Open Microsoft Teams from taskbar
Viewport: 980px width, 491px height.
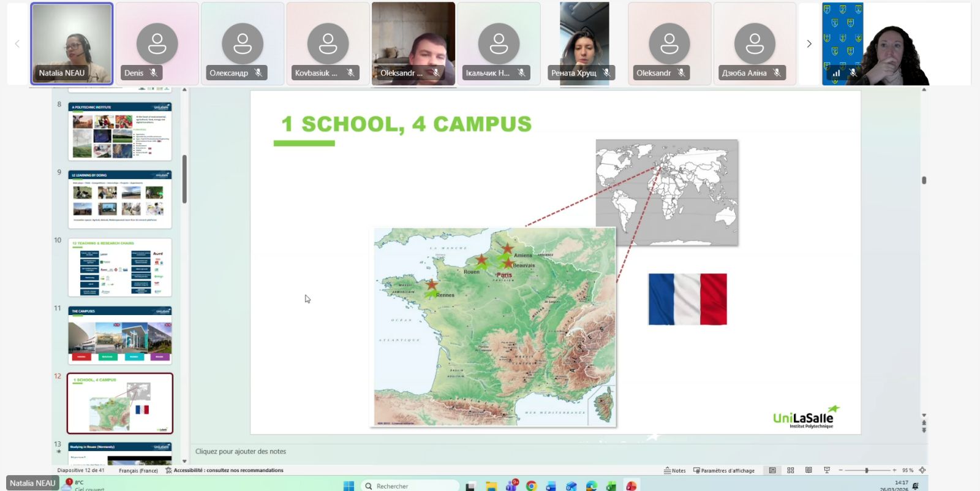coord(511,485)
